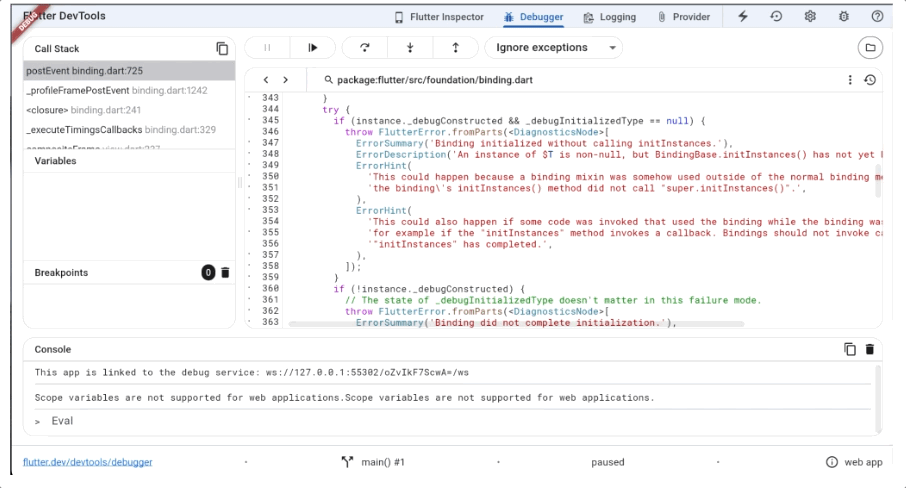Click the breakpoints count badge
This screenshot has height=488, width=906.
coord(208,273)
